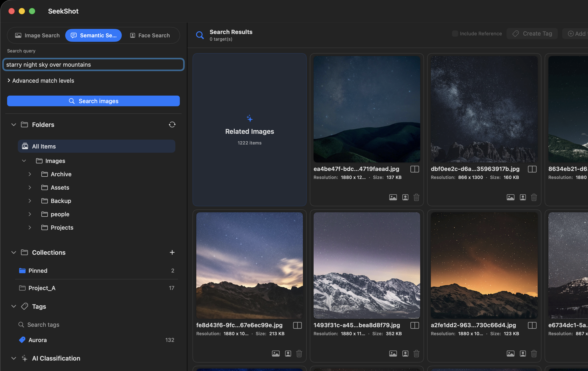Open the snowy mountain thumbnail 1493f31c-a45
Screen dimensions: 588x371
367,265
